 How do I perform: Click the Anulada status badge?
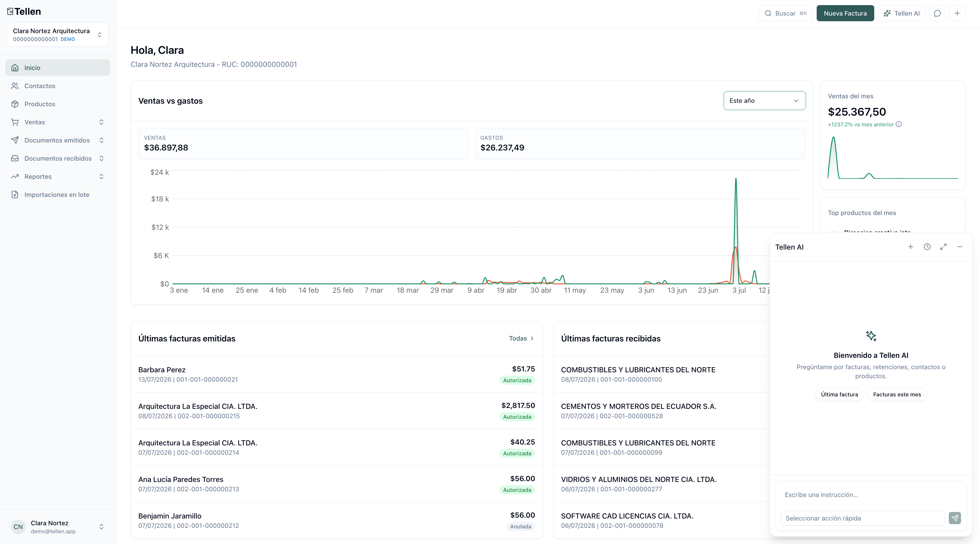pyautogui.click(x=520, y=526)
